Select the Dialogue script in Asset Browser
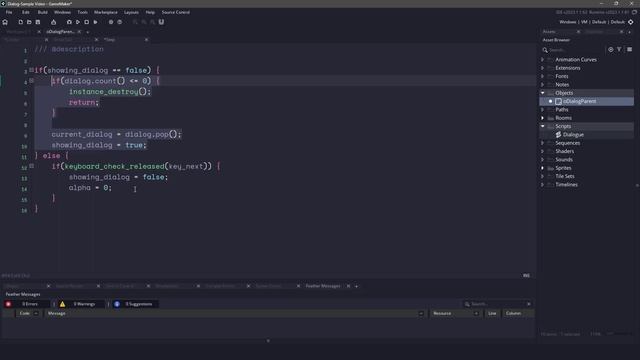Screen dimensions: 640x360 [x=573, y=135]
